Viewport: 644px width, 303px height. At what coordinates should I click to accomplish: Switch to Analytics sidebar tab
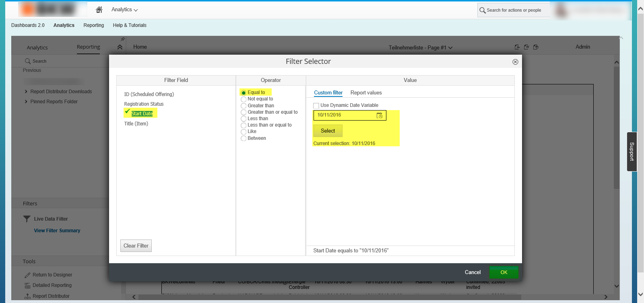37,47
